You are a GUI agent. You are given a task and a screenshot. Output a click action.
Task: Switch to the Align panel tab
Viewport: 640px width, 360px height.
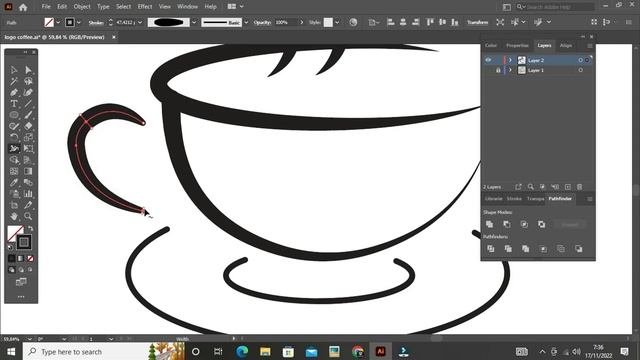tap(566, 45)
